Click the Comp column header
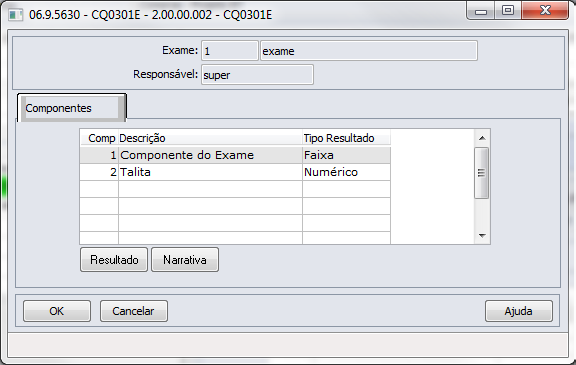Screen dimensions: 576x365 pos(100,138)
